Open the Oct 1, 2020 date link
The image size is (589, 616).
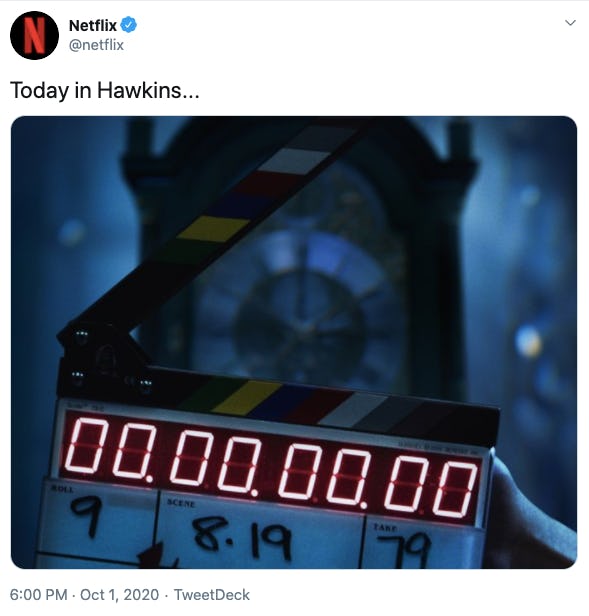[x=119, y=595]
